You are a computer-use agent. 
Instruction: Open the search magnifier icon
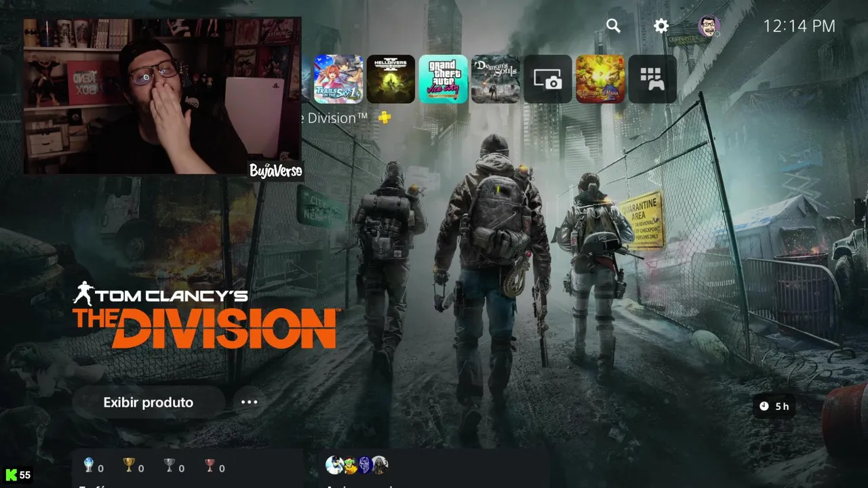pyautogui.click(x=613, y=26)
